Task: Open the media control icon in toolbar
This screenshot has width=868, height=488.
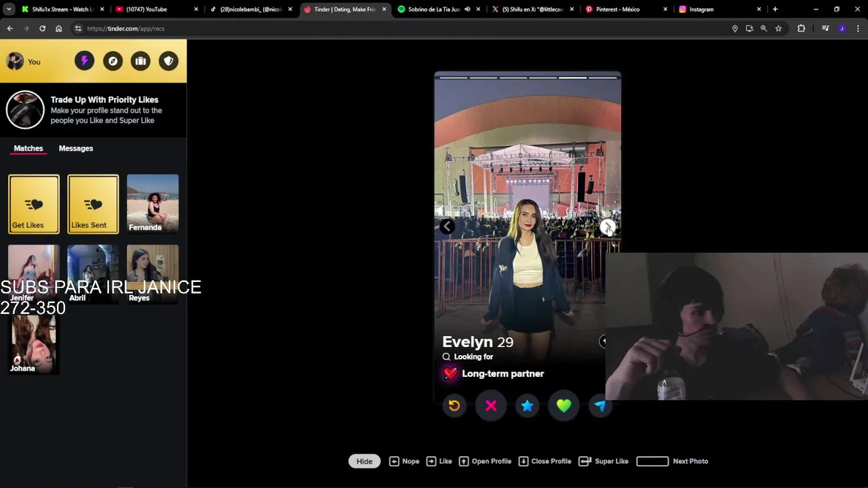Action: tap(825, 28)
